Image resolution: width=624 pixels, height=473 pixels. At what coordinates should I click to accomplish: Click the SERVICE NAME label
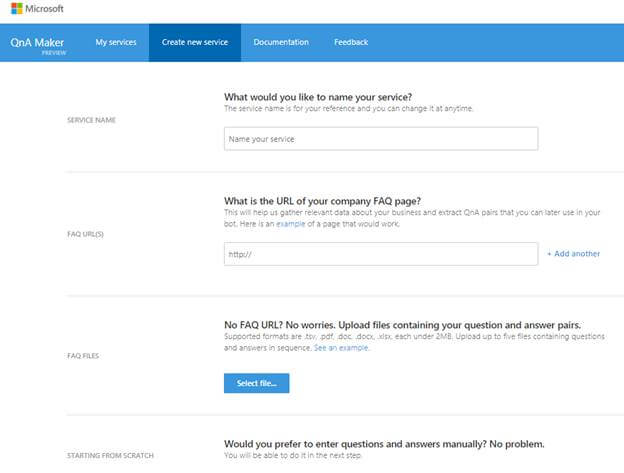point(92,120)
